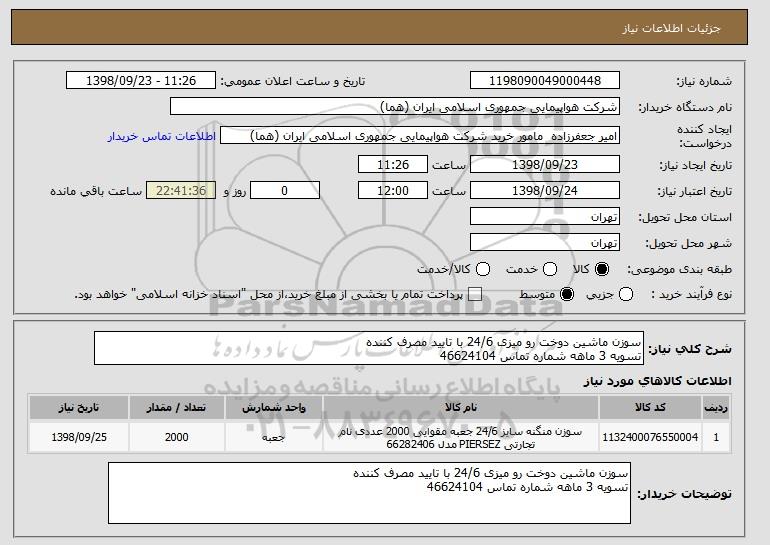Click the استان محل تحویل field تهران
Screen dimensions: 770x545
coord(545,217)
